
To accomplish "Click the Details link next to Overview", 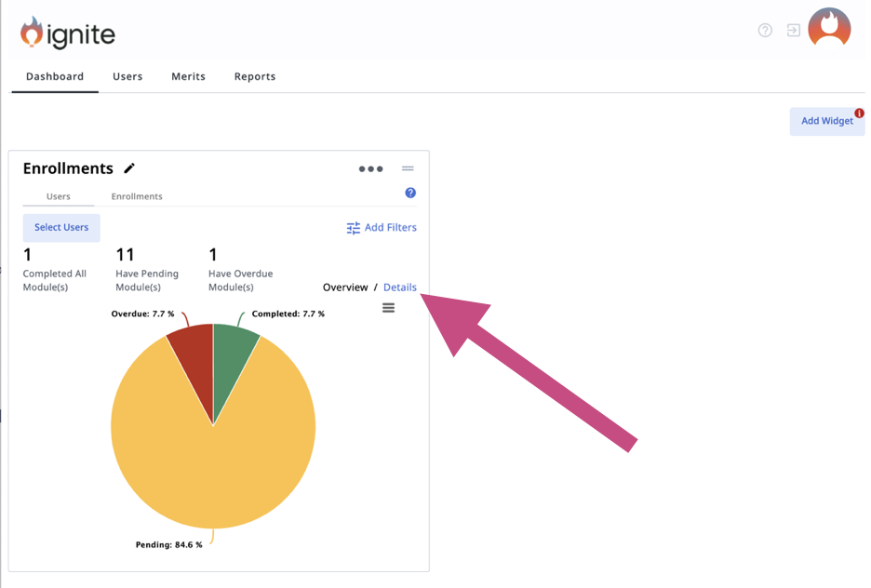I will [400, 287].
